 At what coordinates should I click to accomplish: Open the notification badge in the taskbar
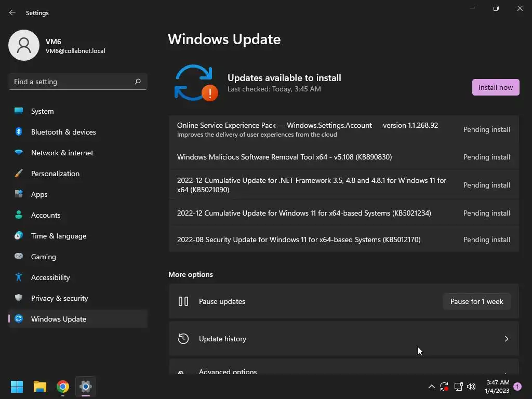pyautogui.click(x=517, y=387)
